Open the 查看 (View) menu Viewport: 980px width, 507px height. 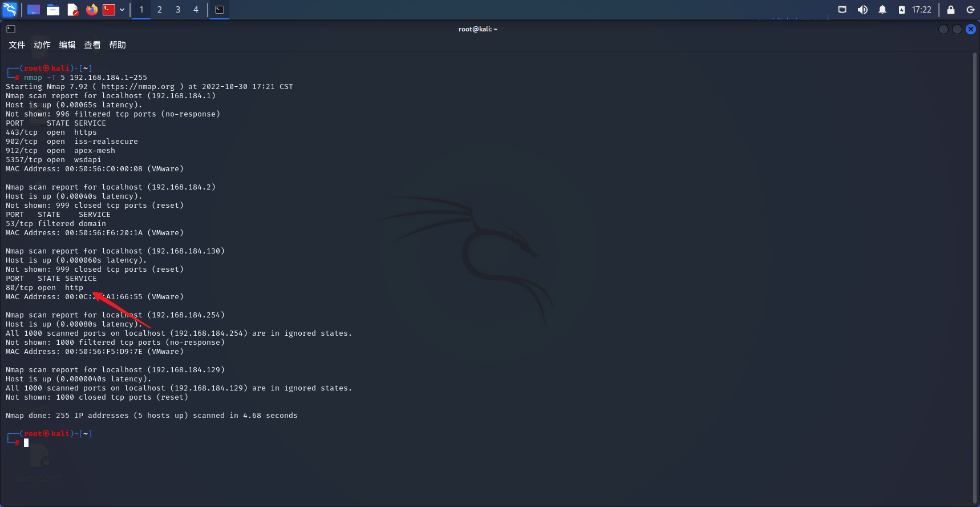92,45
